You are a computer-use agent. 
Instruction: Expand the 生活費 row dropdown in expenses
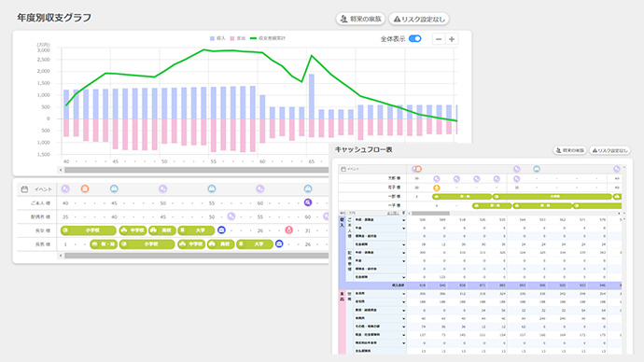pos(404,294)
